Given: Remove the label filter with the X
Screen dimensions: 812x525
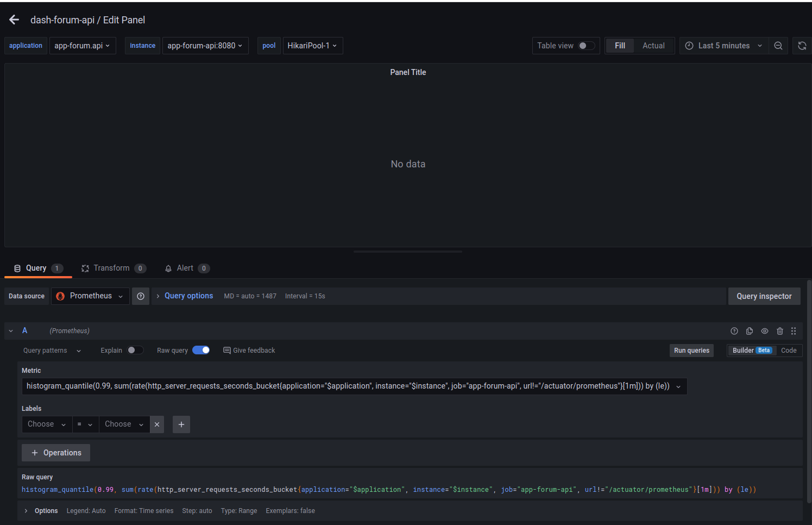Looking at the screenshot, I should [x=157, y=424].
